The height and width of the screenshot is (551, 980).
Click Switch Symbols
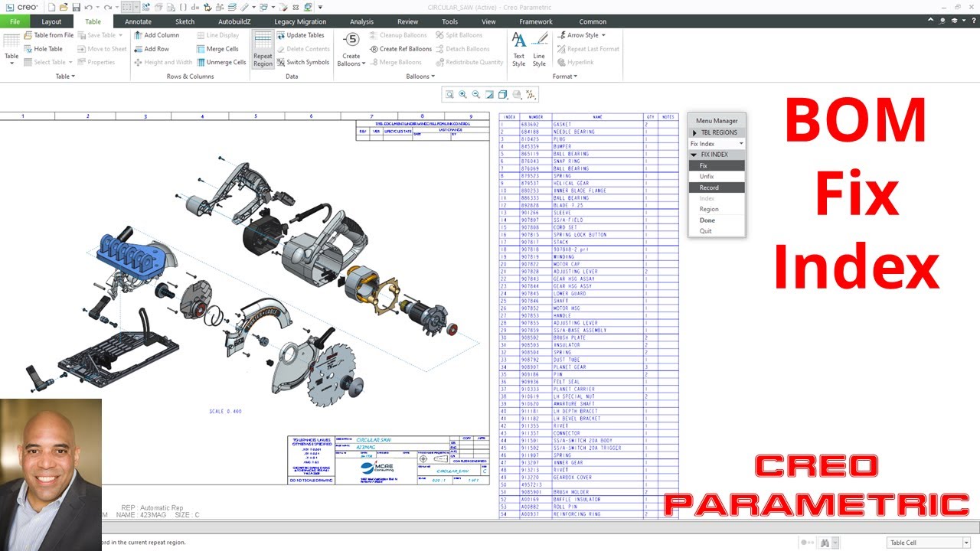(x=302, y=63)
